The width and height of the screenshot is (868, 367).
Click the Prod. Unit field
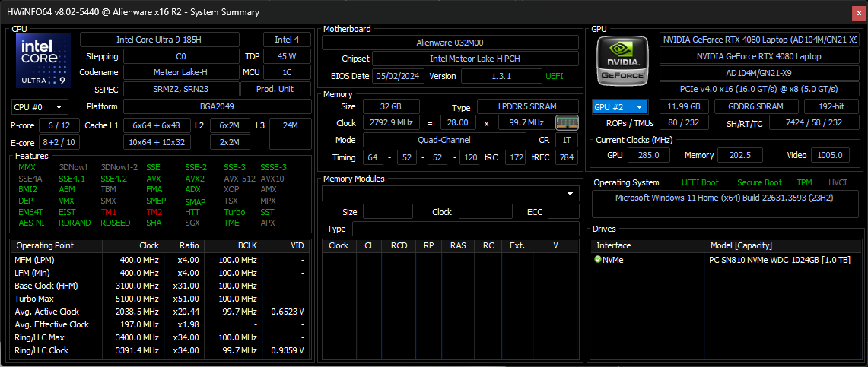(275, 89)
